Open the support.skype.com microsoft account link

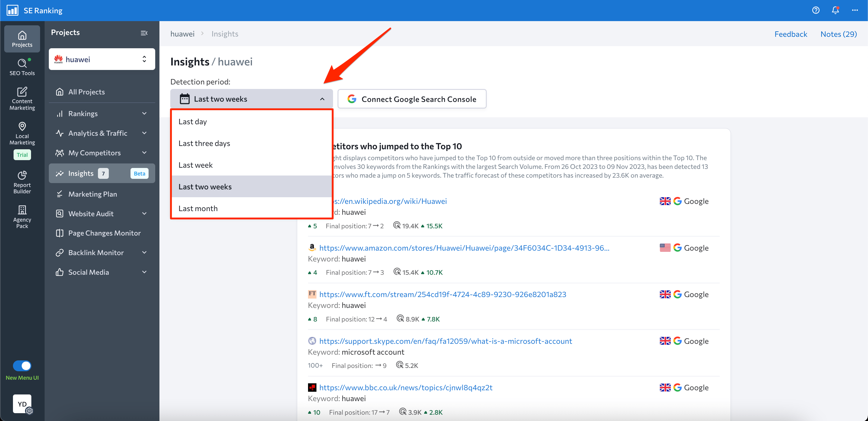[445, 341]
